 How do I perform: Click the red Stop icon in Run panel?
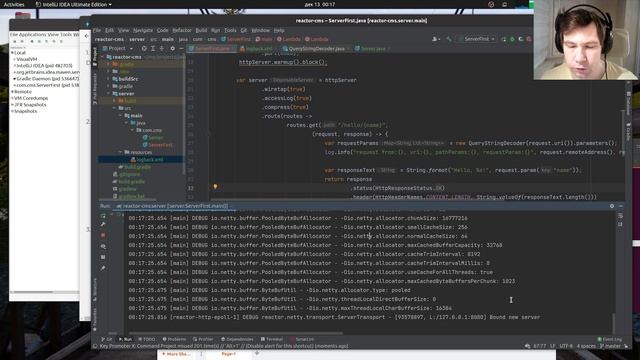click(103, 236)
